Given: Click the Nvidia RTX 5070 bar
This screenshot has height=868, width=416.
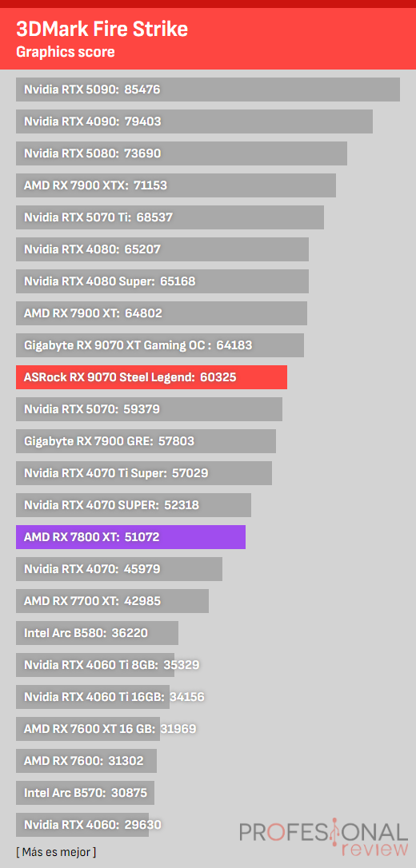Looking at the screenshot, I should 150,409.
